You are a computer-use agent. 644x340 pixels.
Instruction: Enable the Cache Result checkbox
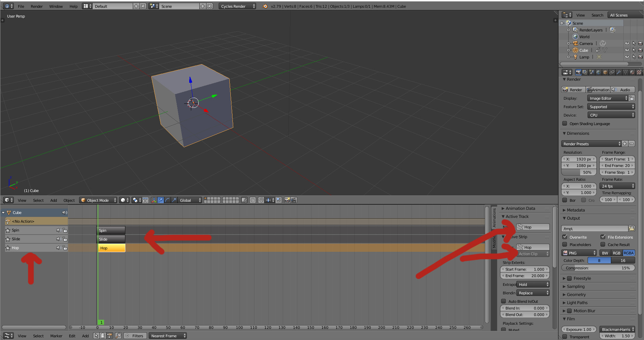point(603,244)
